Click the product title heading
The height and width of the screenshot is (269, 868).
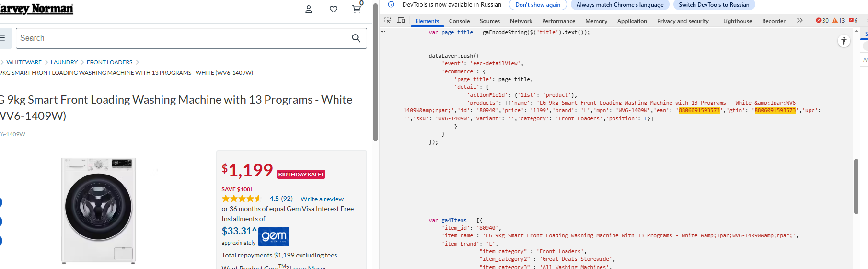(176, 107)
